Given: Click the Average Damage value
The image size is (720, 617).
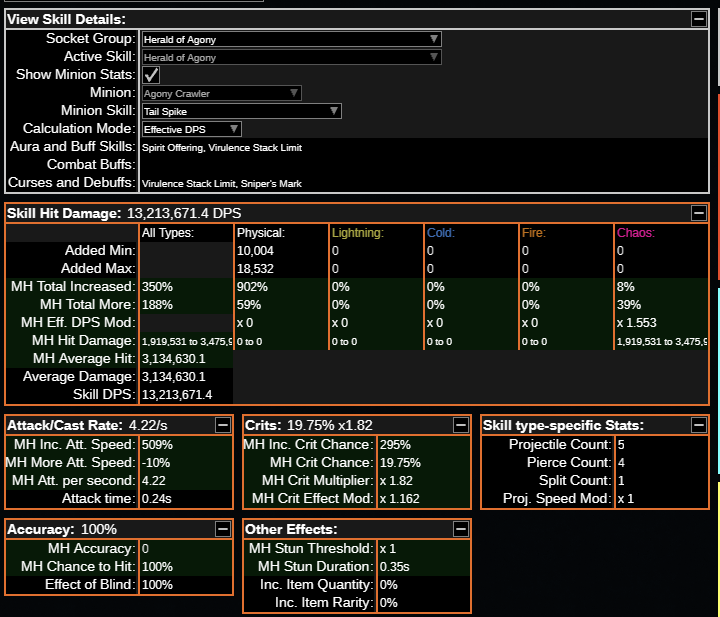Looking at the screenshot, I should click(x=174, y=377).
